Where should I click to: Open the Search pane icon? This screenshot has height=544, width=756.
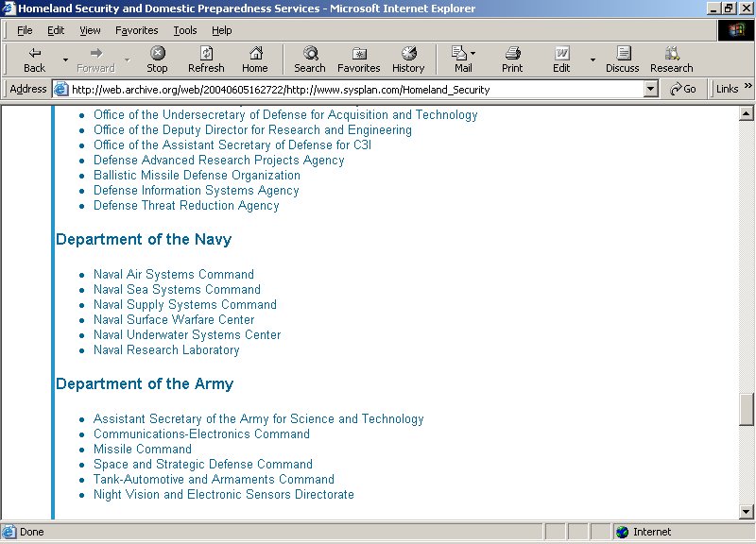(309, 54)
